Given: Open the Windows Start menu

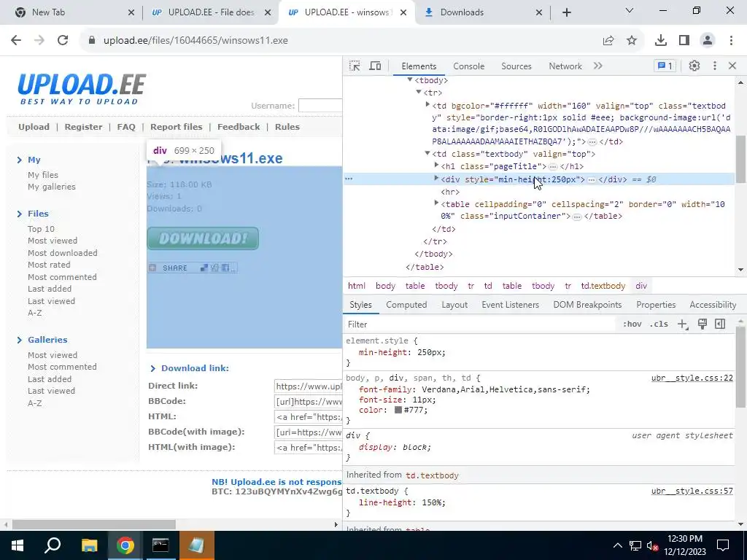Looking at the screenshot, I should pyautogui.click(x=18, y=545).
